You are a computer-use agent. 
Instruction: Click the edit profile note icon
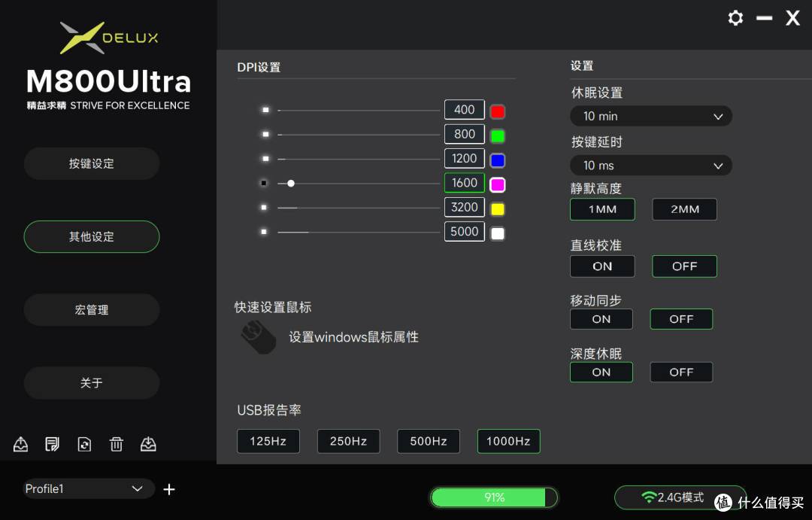click(53, 444)
